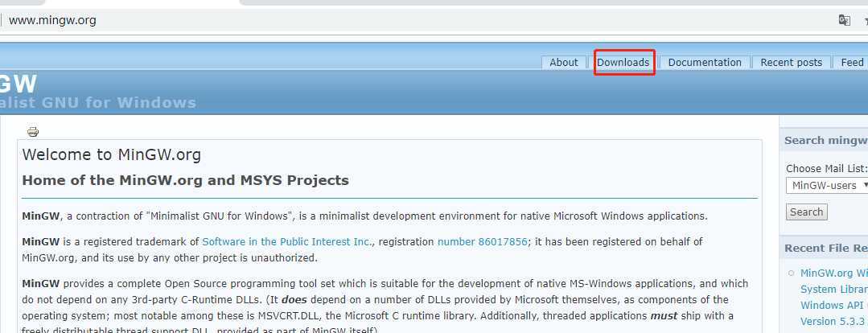Click the printer-friendly version icon
The width and height of the screenshot is (868, 333).
pos(33,132)
